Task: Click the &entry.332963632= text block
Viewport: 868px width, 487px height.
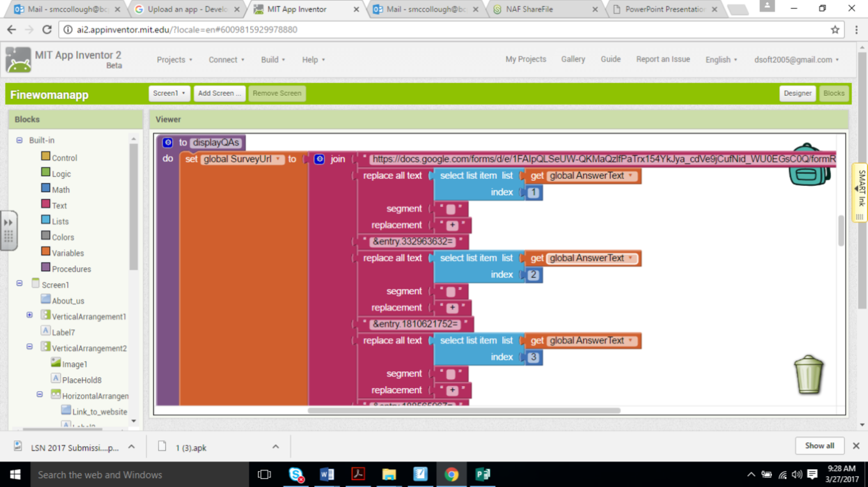Action: pos(413,242)
